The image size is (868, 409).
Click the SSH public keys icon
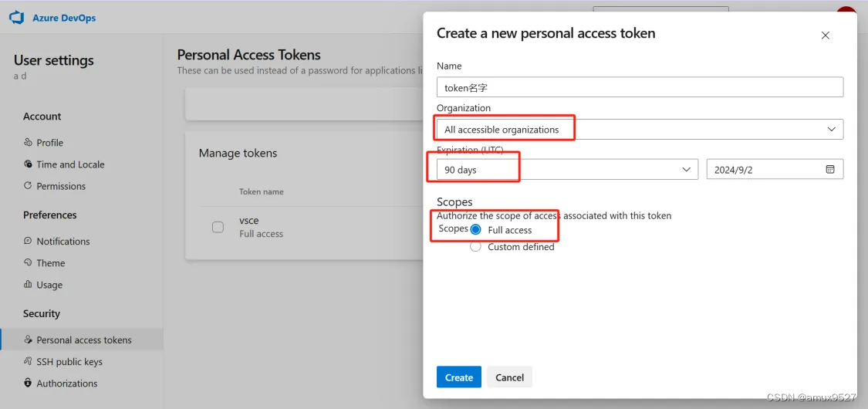click(29, 361)
